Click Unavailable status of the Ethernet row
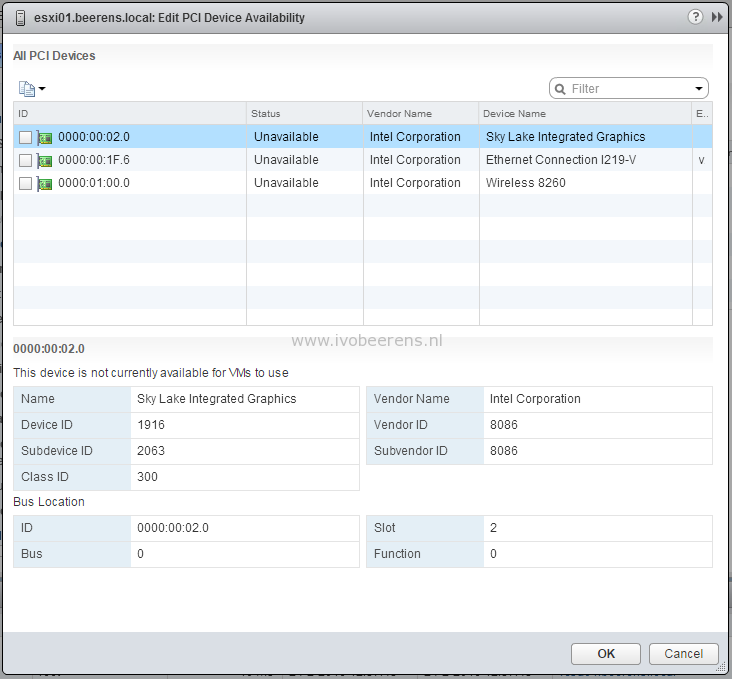The height and width of the screenshot is (679, 732). coord(286,160)
